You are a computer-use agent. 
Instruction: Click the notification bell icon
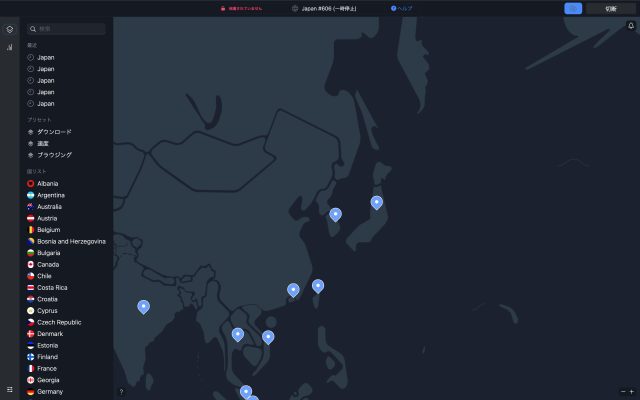point(630,26)
